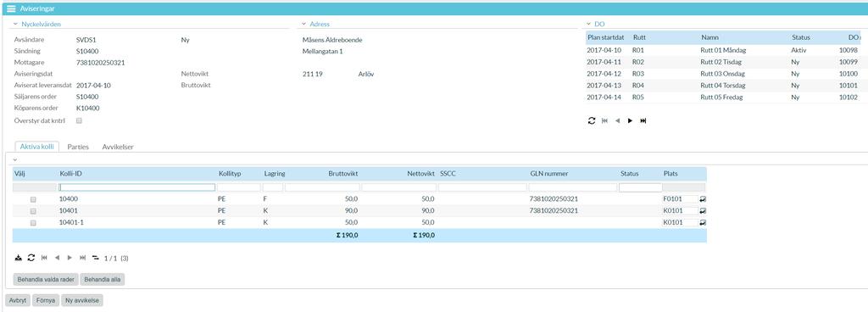Refresh the Aktiva kolli table
This screenshot has height=312, width=868.
31,258
